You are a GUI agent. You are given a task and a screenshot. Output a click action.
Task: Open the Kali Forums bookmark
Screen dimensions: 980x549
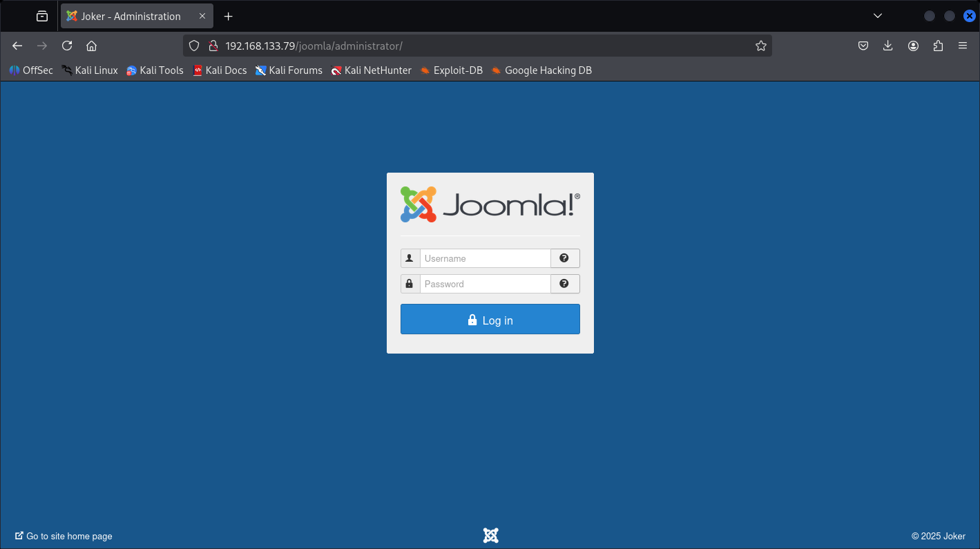click(289, 70)
